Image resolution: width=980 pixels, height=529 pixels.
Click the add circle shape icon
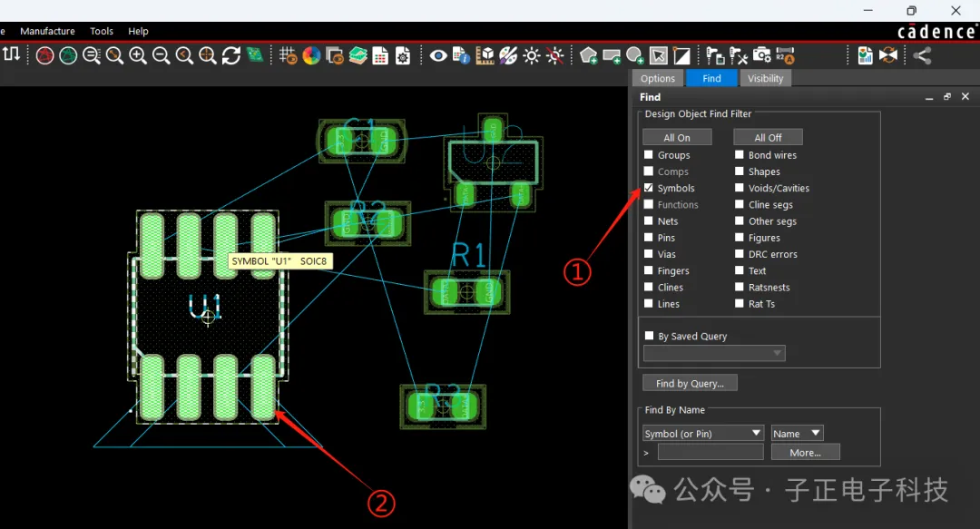(635, 55)
